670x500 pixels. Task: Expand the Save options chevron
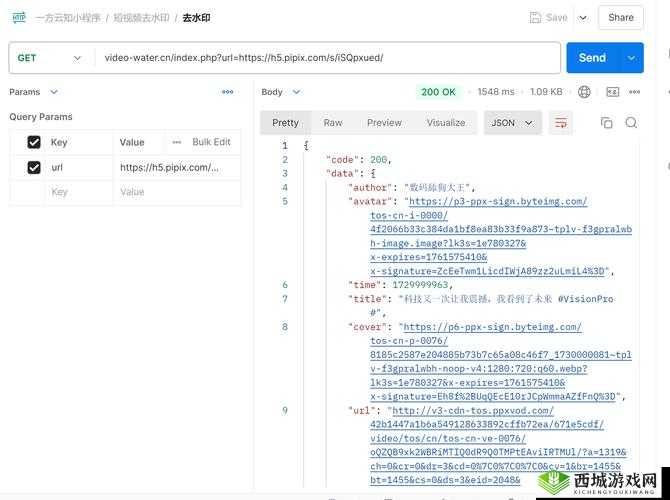pyautogui.click(x=583, y=18)
